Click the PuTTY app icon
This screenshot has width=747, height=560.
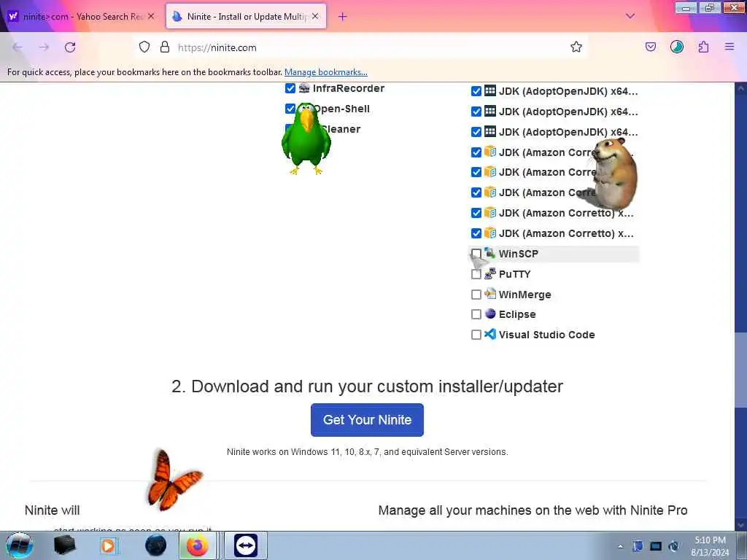pos(490,274)
